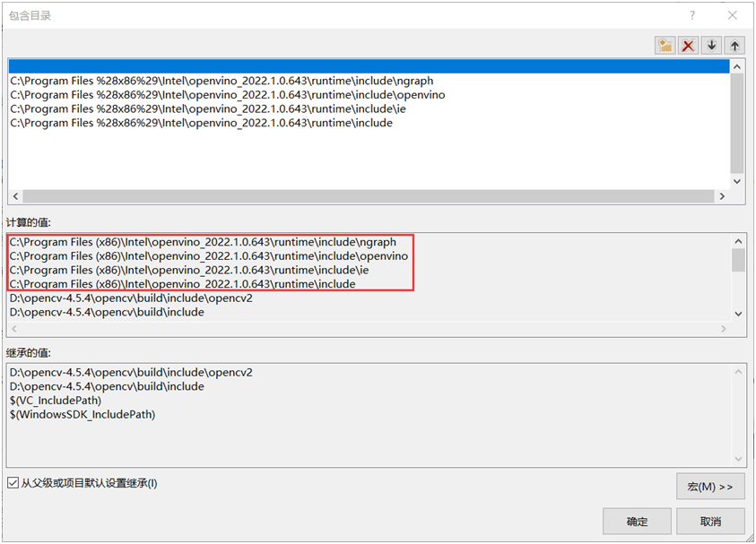756x544 pixels.
Task: Delete the selected line with red X
Action: [x=689, y=46]
